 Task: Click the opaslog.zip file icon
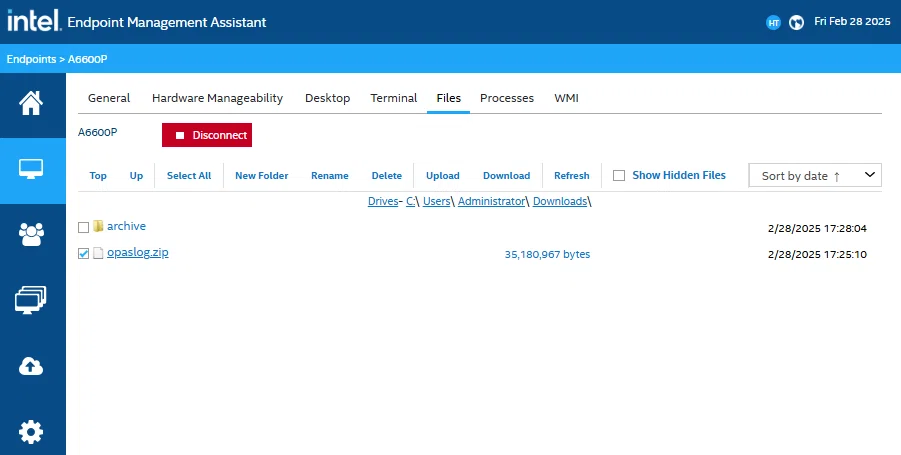pos(98,253)
